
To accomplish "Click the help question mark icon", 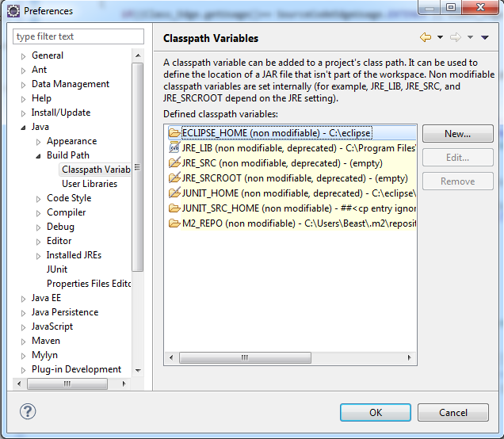I will click(28, 411).
